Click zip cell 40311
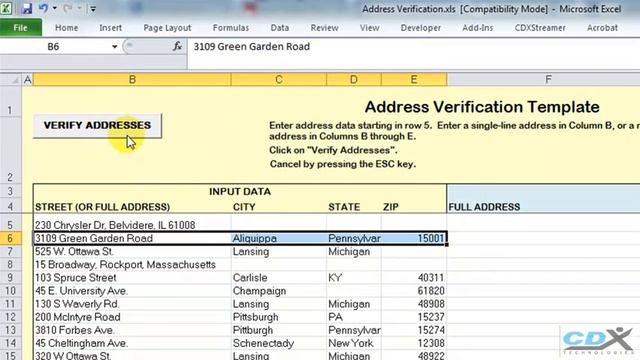640x360 pixels. 414,278
